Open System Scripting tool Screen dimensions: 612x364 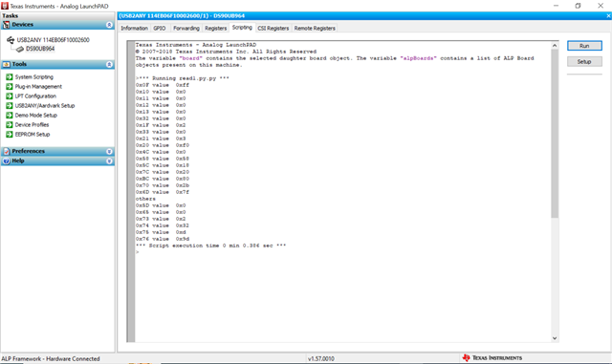click(x=34, y=76)
